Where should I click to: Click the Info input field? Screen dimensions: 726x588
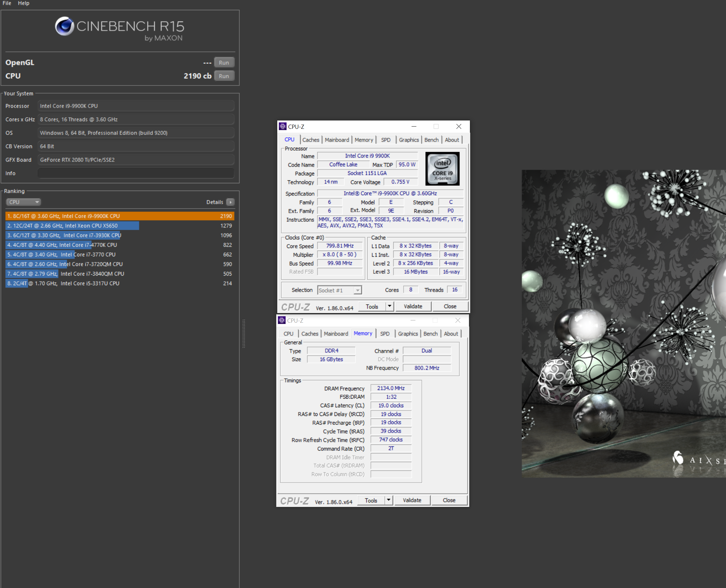tap(136, 173)
